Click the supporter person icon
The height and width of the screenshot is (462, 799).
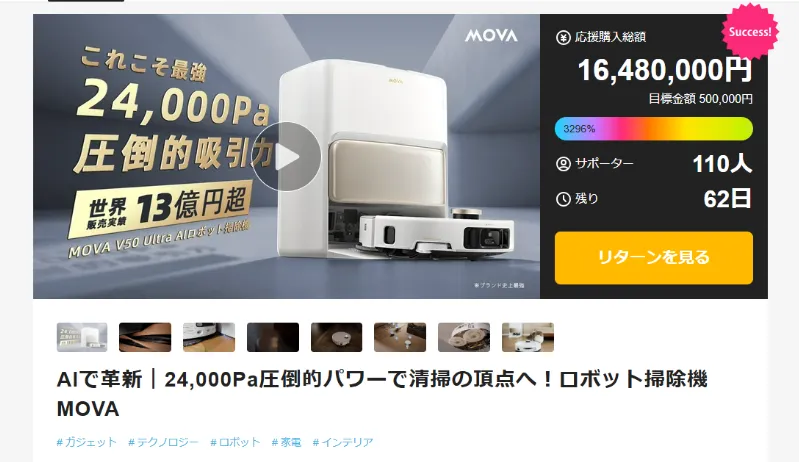pyautogui.click(x=563, y=164)
